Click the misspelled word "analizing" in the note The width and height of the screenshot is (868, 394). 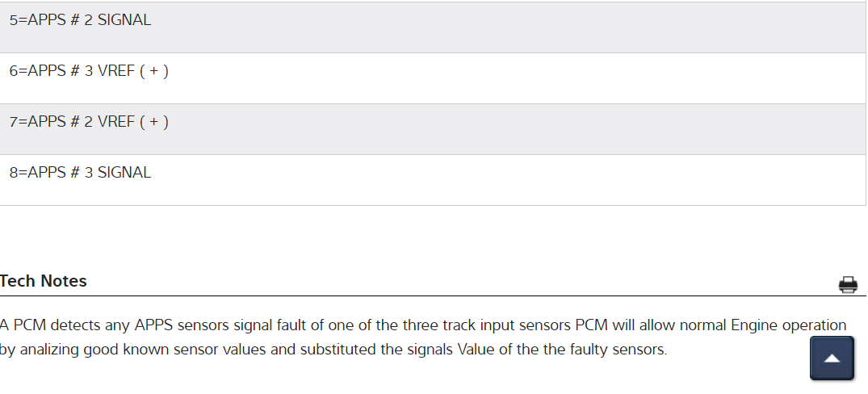[x=48, y=351]
